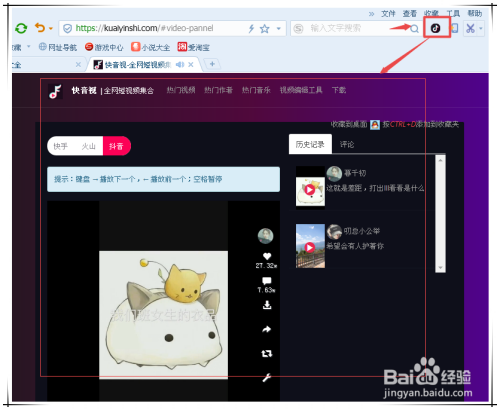Open the 查看 menu
Viewport: 500px width, 410px height.
[410, 14]
